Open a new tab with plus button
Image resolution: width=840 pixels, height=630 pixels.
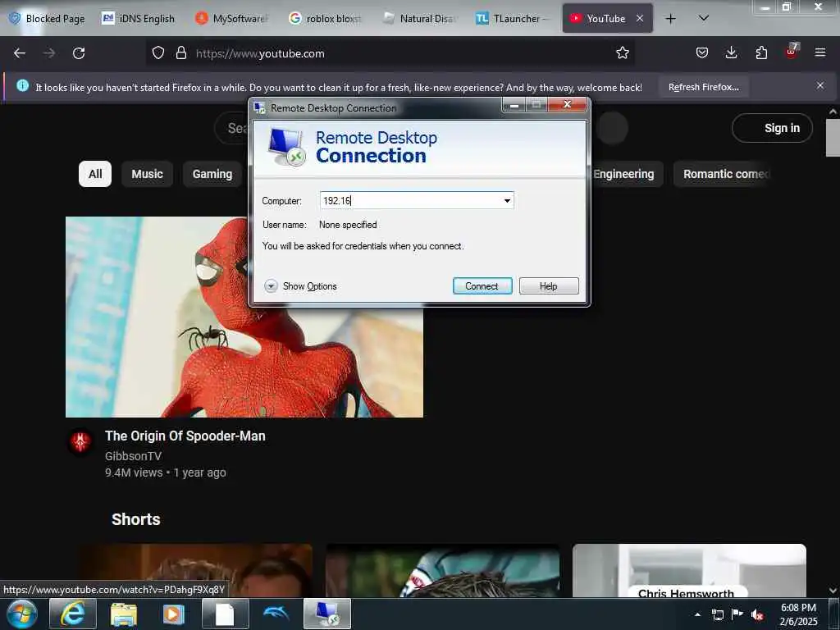pos(670,19)
